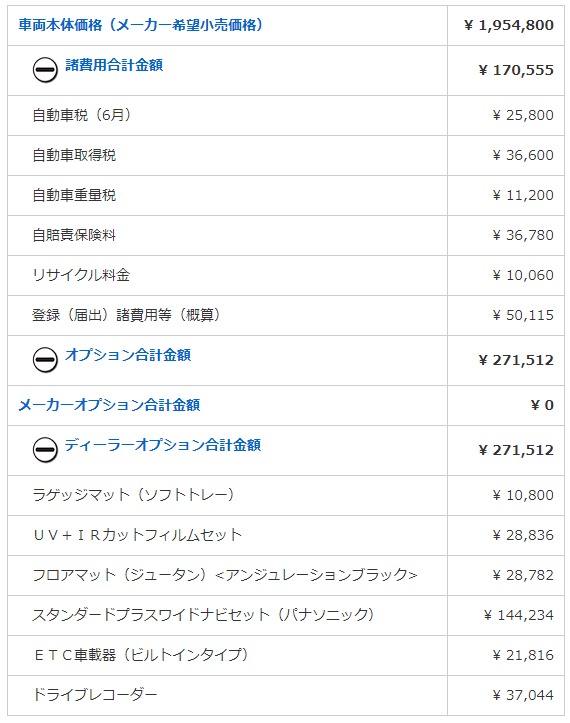Click the ドライブレコーダー option row
The height and width of the screenshot is (723, 570).
point(286,695)
